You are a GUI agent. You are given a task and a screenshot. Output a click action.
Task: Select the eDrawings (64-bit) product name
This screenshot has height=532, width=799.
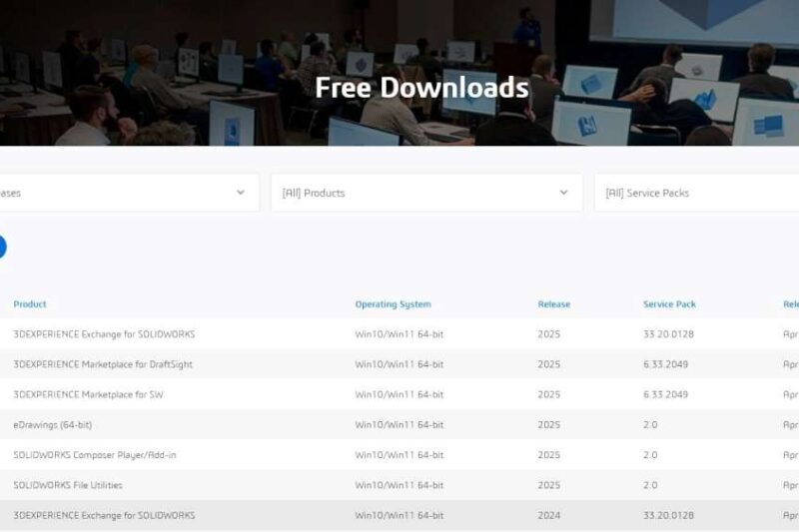click(53, 424)
